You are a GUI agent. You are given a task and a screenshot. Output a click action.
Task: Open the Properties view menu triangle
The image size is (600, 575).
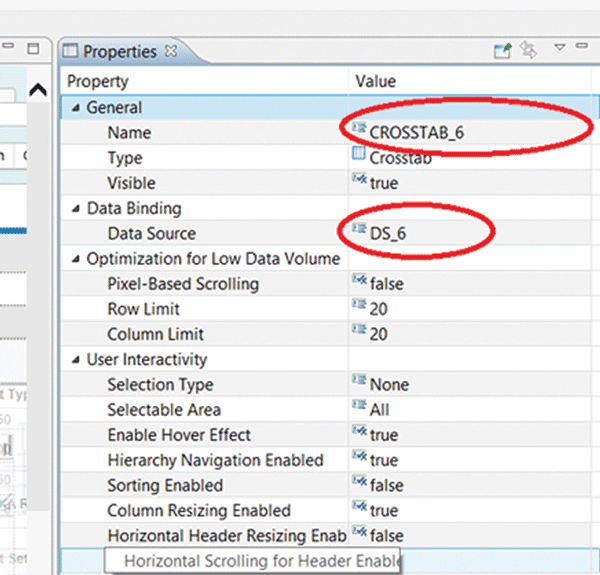pos(560,48)
